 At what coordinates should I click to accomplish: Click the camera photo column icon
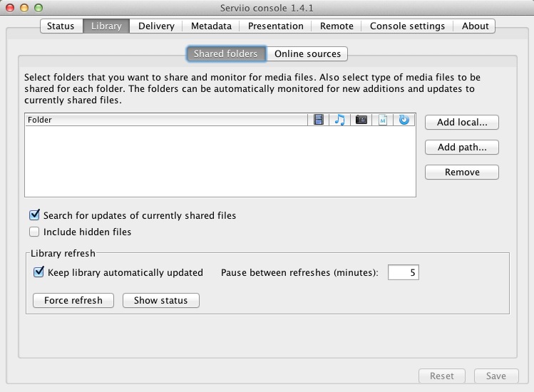[x=361, y=120]
